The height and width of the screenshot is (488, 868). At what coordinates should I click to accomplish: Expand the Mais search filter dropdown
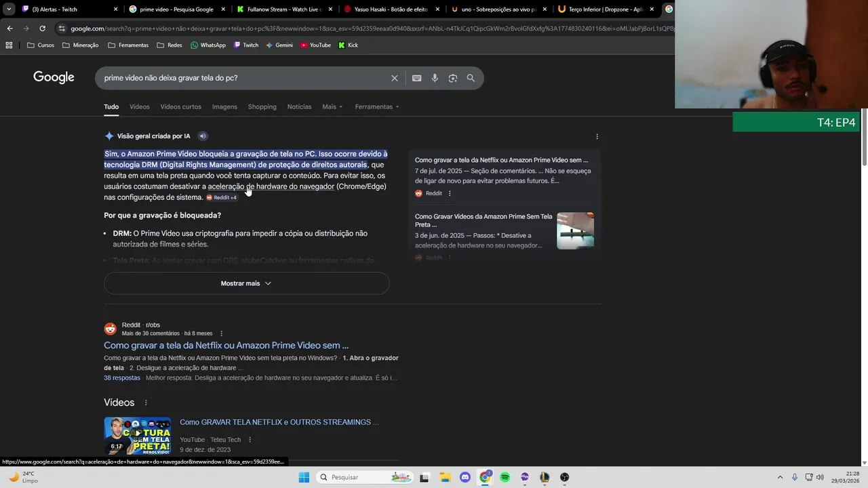click(x=332, y=106)
